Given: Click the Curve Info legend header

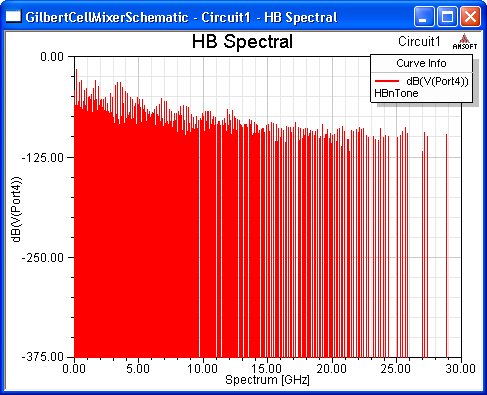Looking at the screenshot, I should tap(421, 63).
